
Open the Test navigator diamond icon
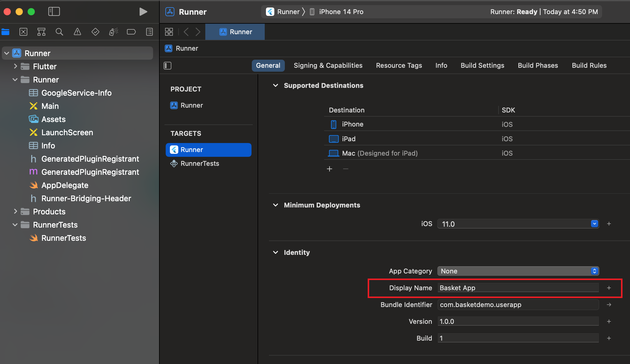click(x=95, y=32)
